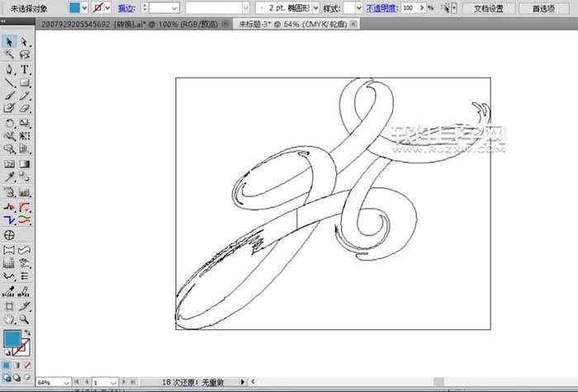Switch to the 2007929205545692 document tab

pyautogui.click(x=130, y=24)
